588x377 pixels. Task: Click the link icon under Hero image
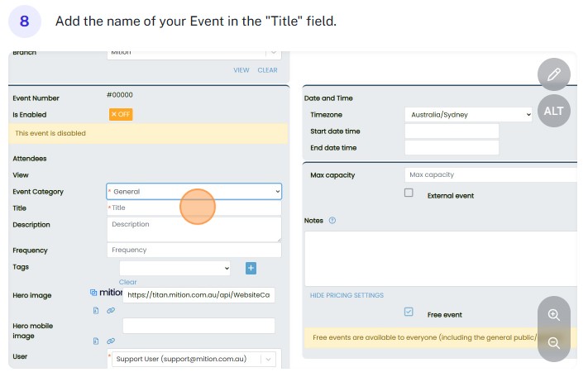coord(110,310)
